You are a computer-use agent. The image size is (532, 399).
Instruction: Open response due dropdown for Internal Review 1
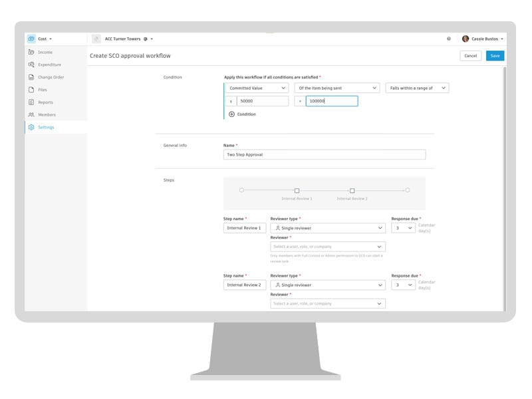point(404,228)
